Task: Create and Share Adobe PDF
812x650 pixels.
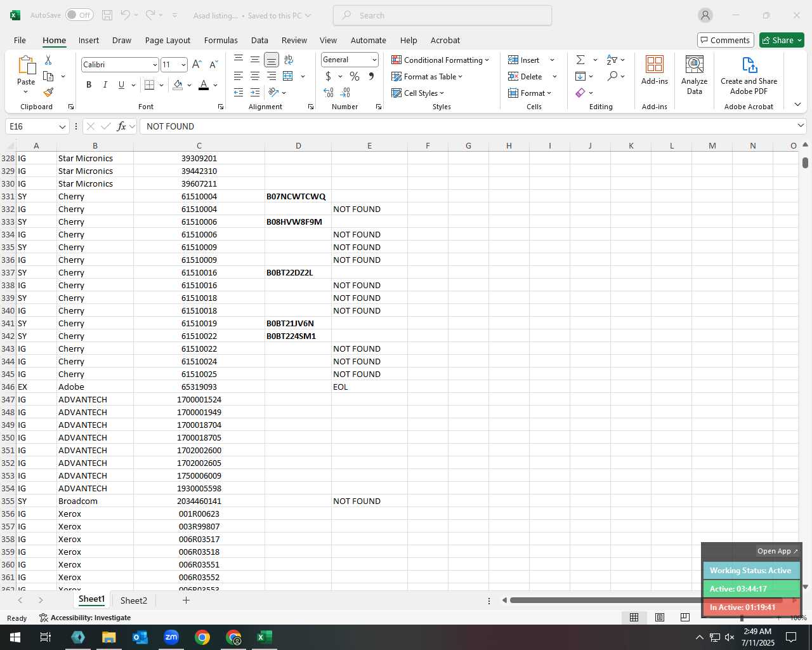Action: pyautogui.click(x=749, y=75)
